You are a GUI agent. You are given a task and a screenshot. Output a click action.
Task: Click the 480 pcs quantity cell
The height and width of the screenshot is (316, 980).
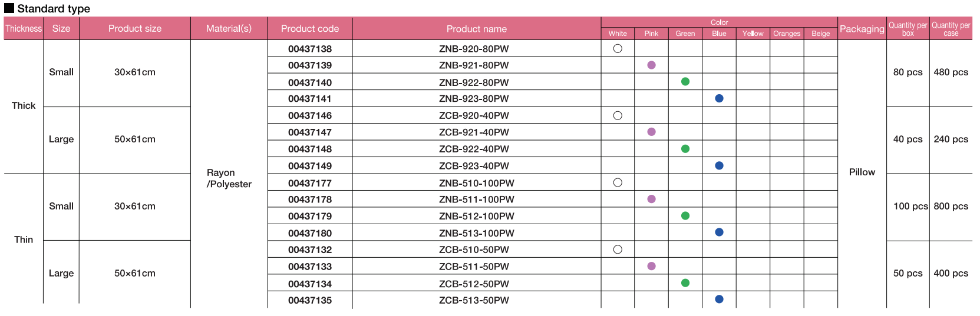pyautogui.click(x=951, y=72)
